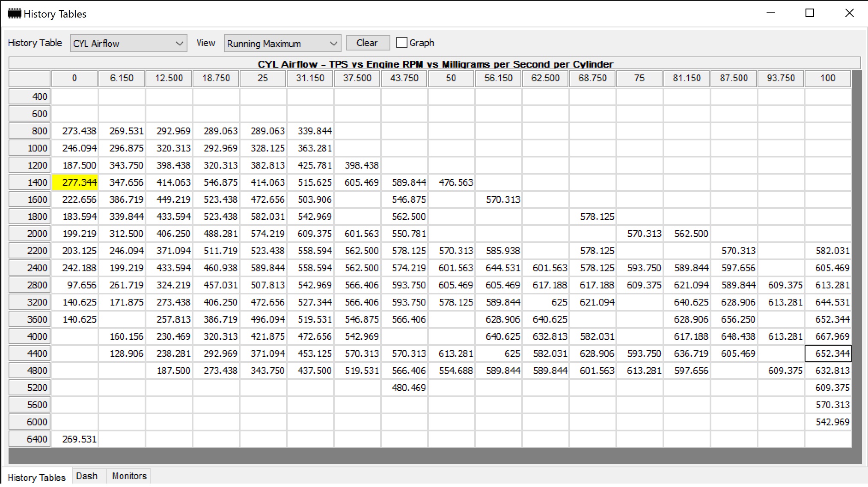Click the 6400 RPM row header
Image resolution: width=868 pixels, height=487 pixels.
(x=30, y=439)
